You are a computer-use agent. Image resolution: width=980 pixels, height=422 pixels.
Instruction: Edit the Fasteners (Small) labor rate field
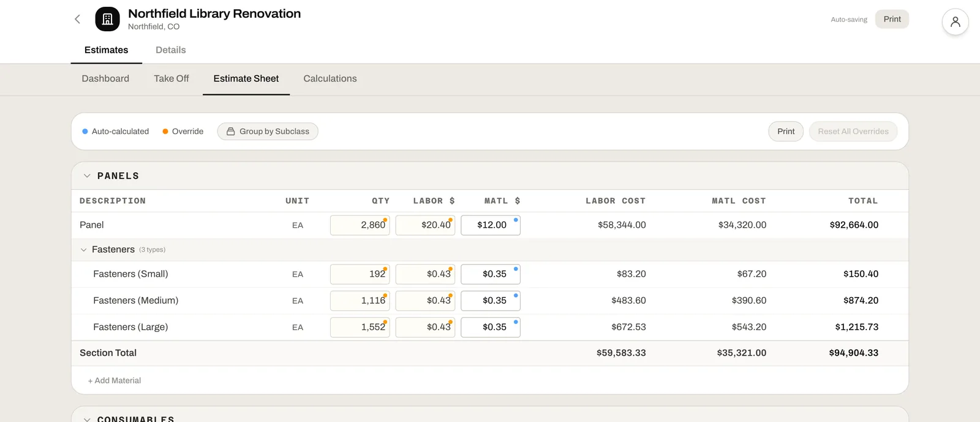(x=425, y=274)
